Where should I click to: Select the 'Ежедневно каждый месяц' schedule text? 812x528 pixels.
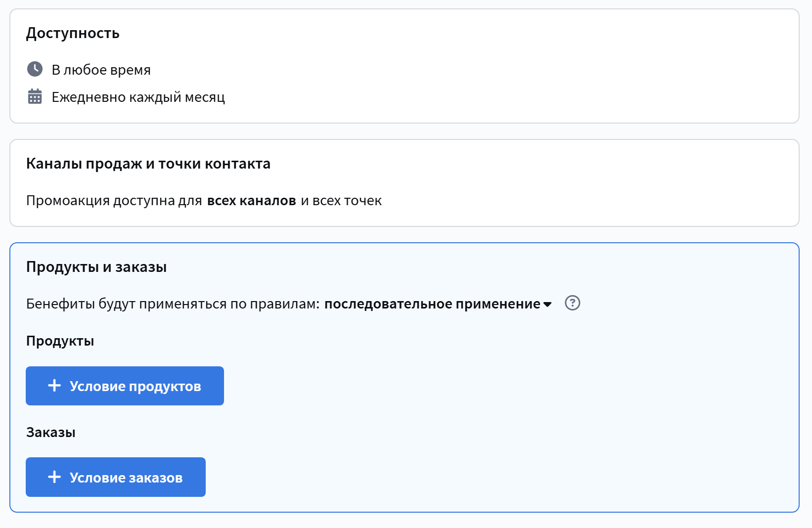point(138,97)
